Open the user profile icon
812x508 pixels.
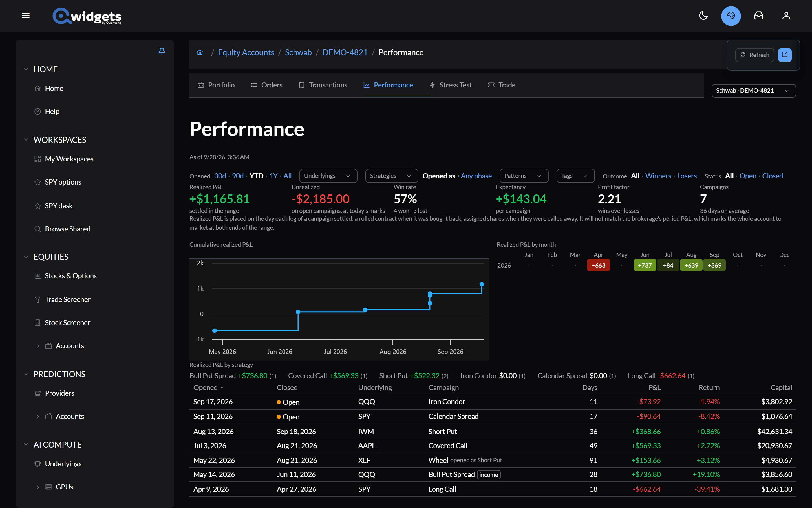(x=786, y=16)
